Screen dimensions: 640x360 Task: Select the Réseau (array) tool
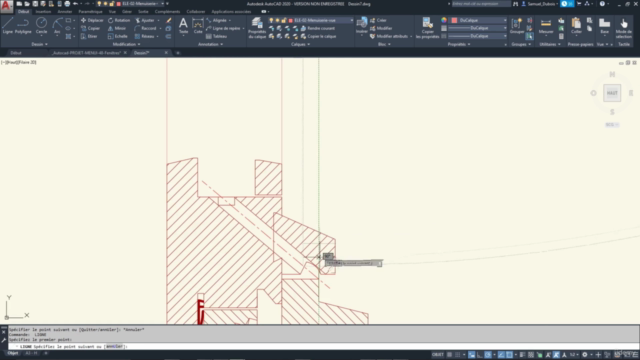click(145, 36)
